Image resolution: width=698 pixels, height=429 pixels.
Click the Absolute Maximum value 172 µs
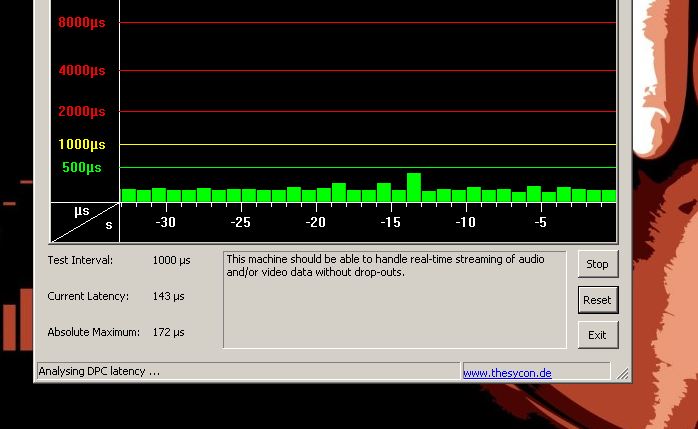tap(168, 332)
